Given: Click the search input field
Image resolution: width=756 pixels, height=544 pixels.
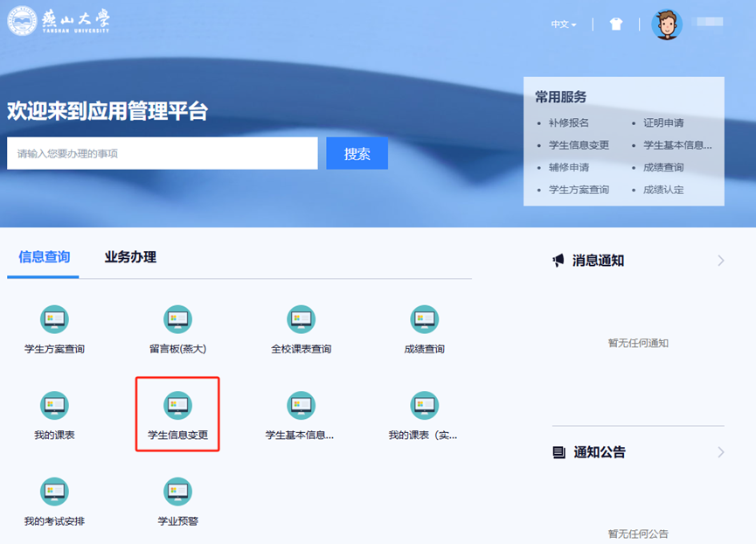Looking at the screenshot, I should 163,154.
